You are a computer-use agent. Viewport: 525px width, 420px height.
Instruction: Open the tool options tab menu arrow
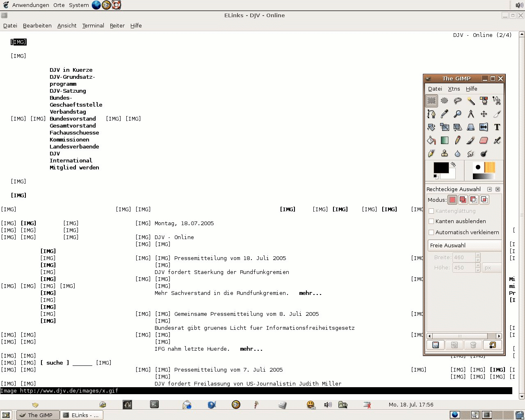coord(489,189)
